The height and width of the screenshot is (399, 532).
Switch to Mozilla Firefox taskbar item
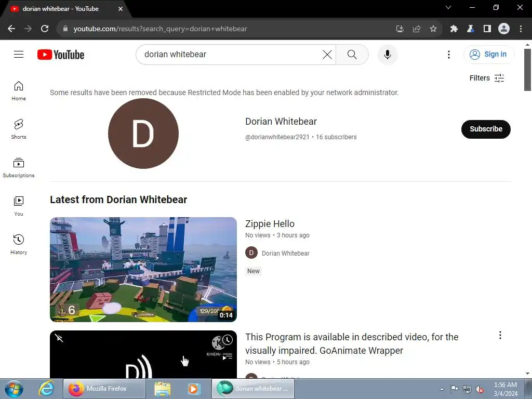click(x=104, y=389)
